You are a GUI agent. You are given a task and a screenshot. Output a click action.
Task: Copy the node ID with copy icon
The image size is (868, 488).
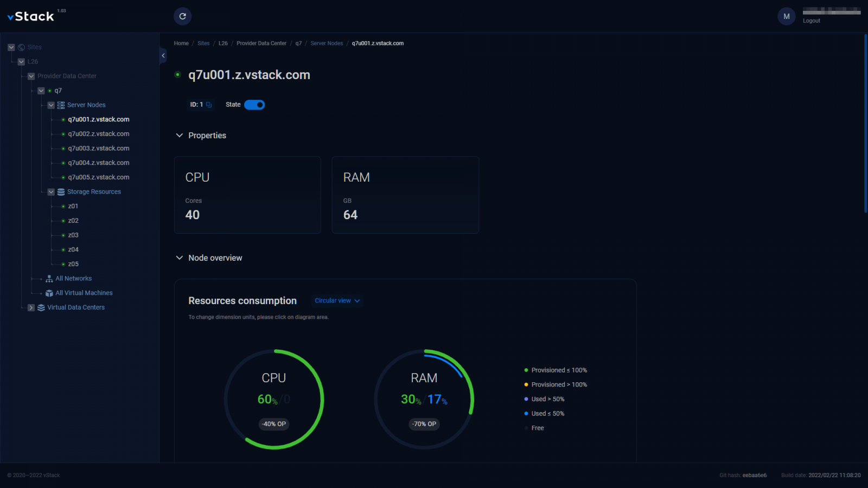[x=209, y=105]
